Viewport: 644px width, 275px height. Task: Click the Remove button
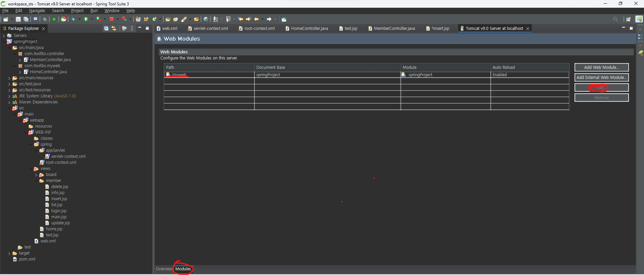point(601,98)
